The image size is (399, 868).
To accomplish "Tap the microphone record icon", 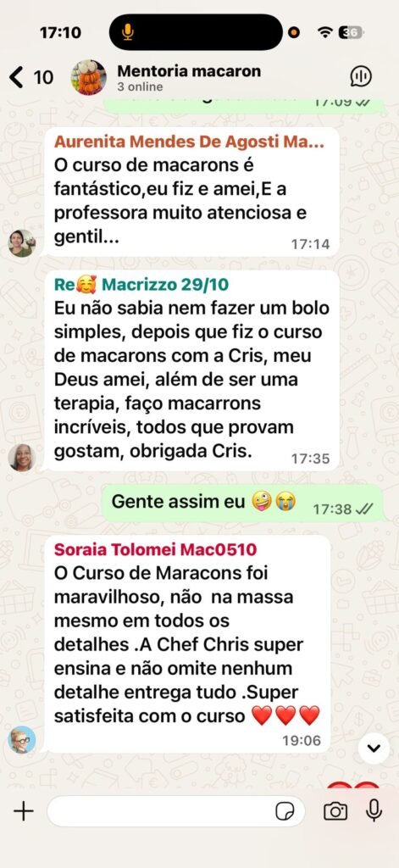I will [374, 811].
